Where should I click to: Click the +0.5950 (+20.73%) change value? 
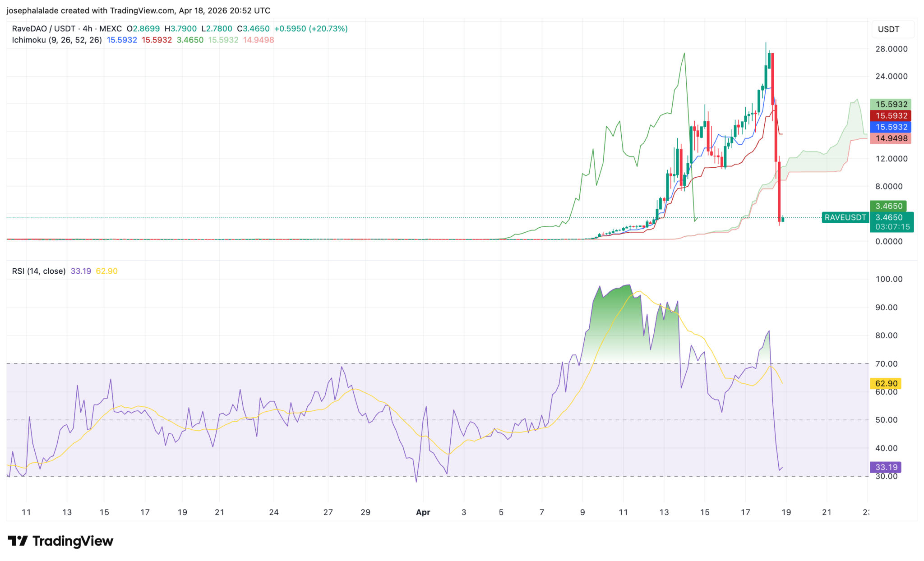[x=311, y=28]
